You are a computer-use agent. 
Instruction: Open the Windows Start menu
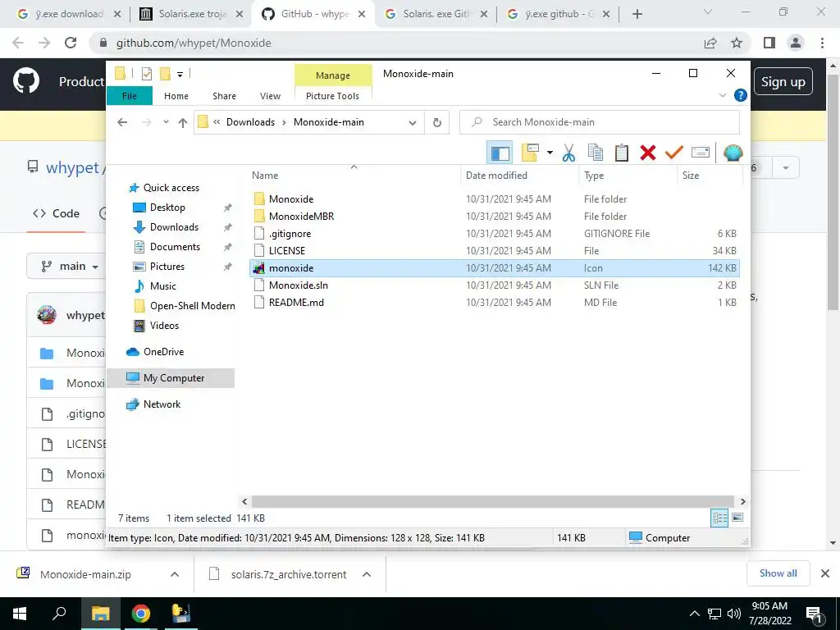[x=20, y=614]
